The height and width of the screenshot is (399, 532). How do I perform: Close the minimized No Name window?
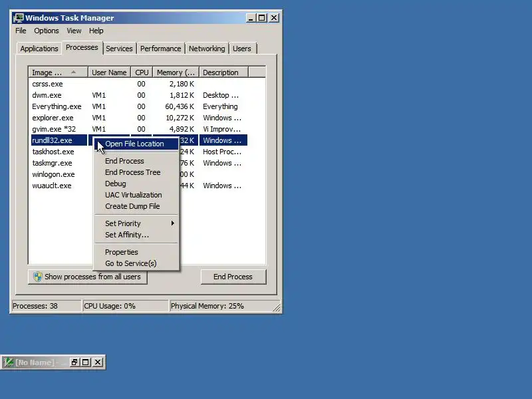[98, 362]
